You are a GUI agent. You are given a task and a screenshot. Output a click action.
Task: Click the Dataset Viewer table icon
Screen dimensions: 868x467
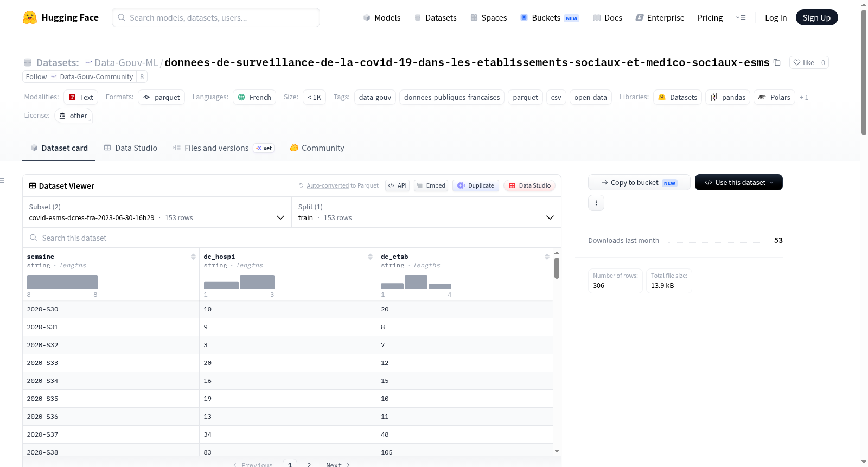click(33, 185)
